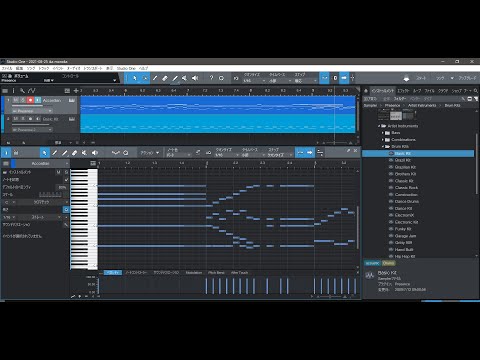
Task: Open the Presence instrument dropdown on Accordion track
Action: (32, 111)
